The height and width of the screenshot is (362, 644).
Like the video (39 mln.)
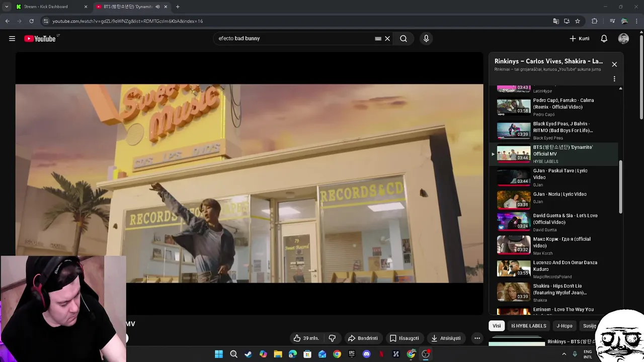[x=306, y=338]
